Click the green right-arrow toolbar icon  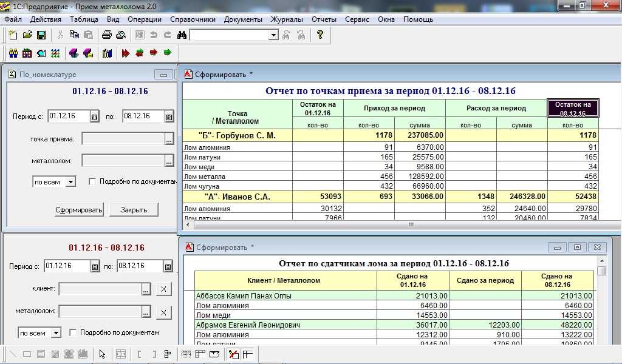168,53
